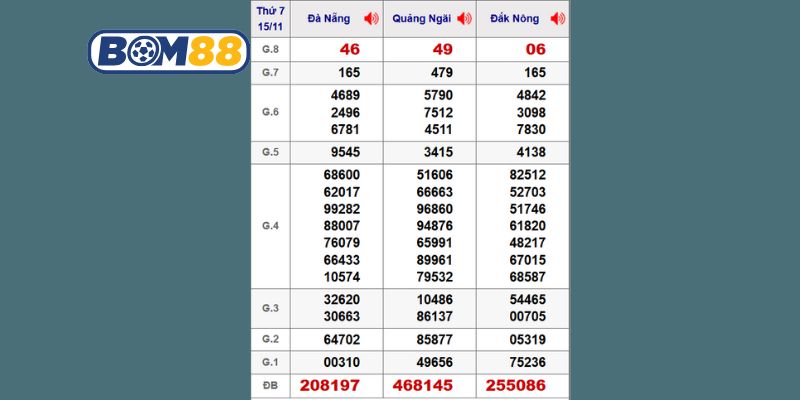Click G.6 number 4689
This screenshot has height=400, width=800.
pyautogui.click(x=345, y=95)
